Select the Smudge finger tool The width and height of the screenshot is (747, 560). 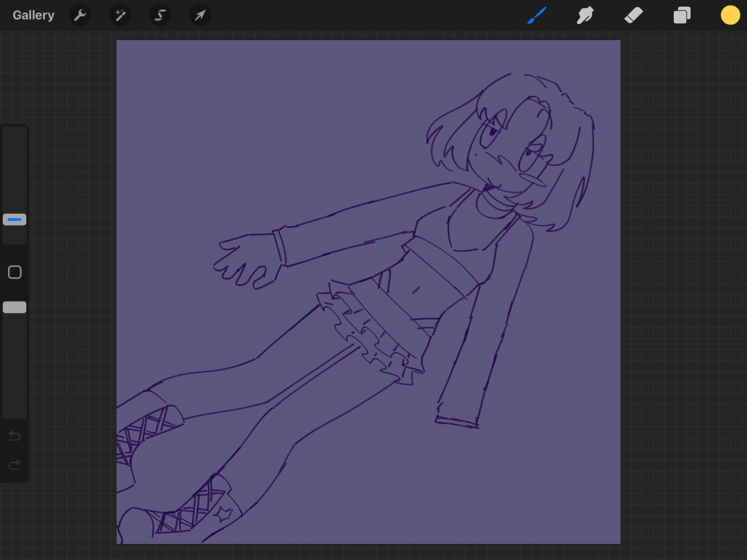[585, 15]
